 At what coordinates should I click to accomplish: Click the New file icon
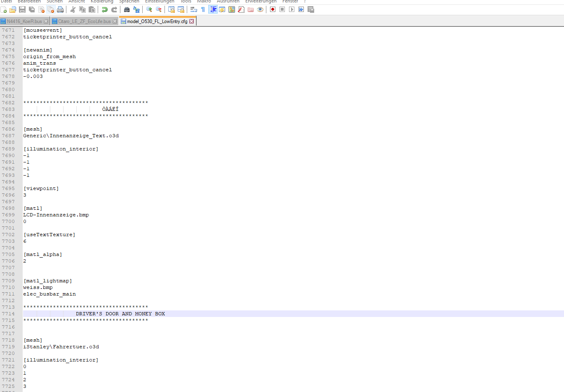(x=4, y=9)
